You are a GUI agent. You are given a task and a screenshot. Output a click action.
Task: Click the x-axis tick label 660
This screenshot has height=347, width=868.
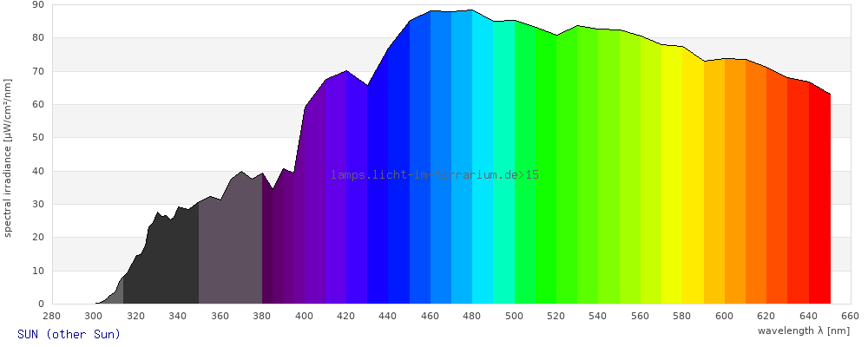pyautogui.click(x=851, y=316)
